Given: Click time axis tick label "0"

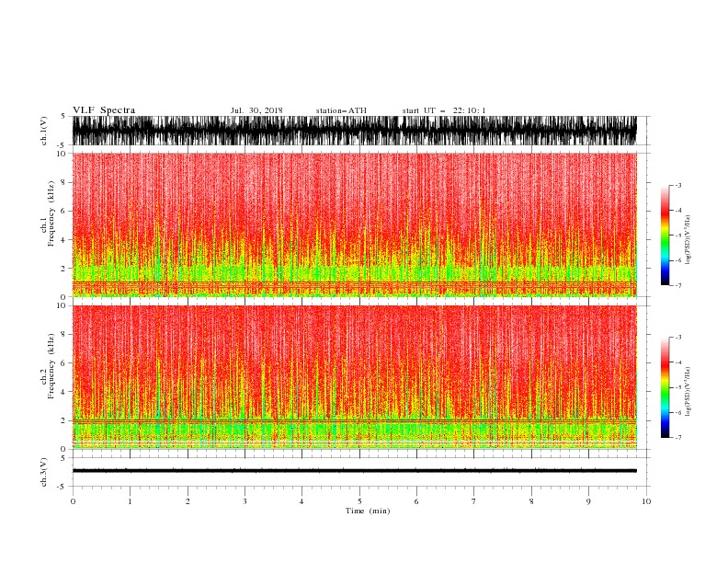Looking at the screenshot, I should pos(73,501).
